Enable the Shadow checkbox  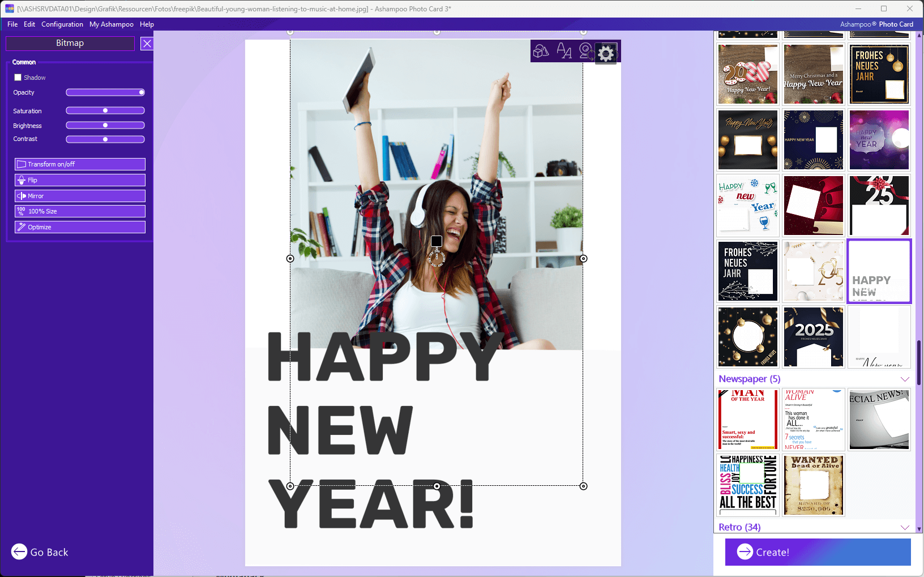pos(18,78)
